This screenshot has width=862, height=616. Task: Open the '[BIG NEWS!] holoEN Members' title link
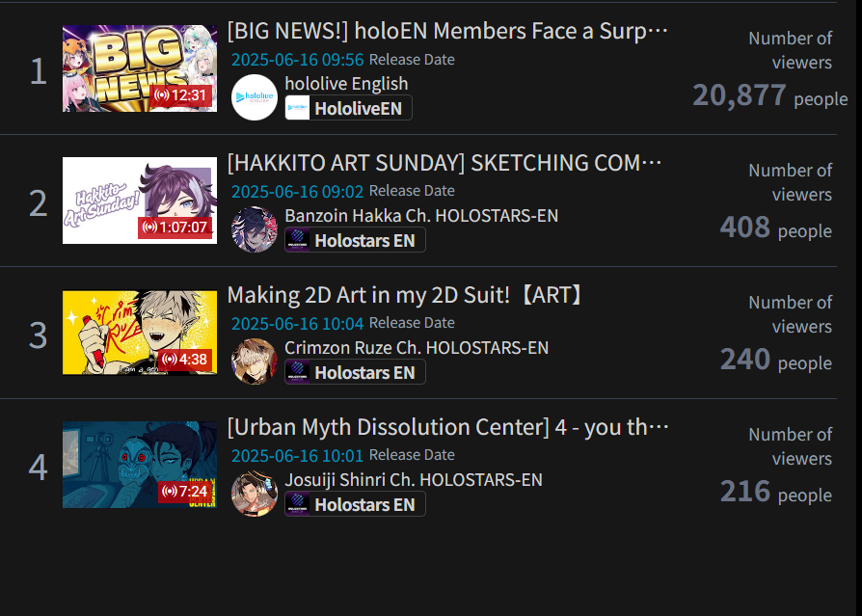[447, 31]
